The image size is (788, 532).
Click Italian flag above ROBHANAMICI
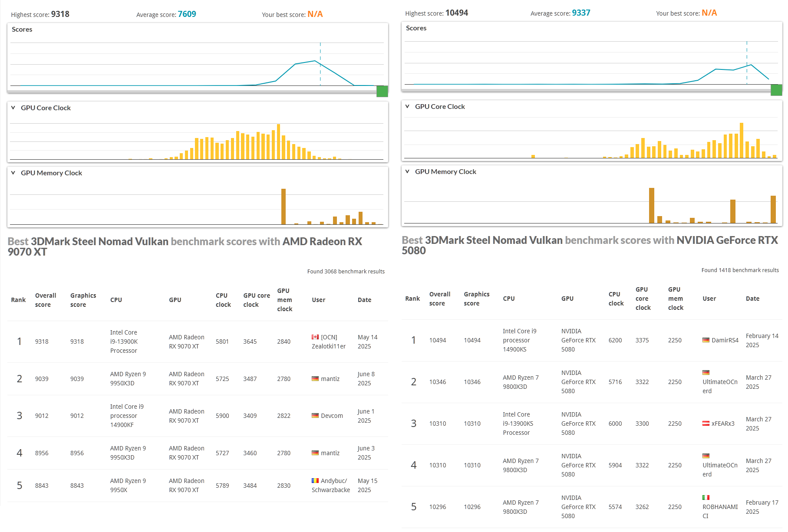(706, 498)
